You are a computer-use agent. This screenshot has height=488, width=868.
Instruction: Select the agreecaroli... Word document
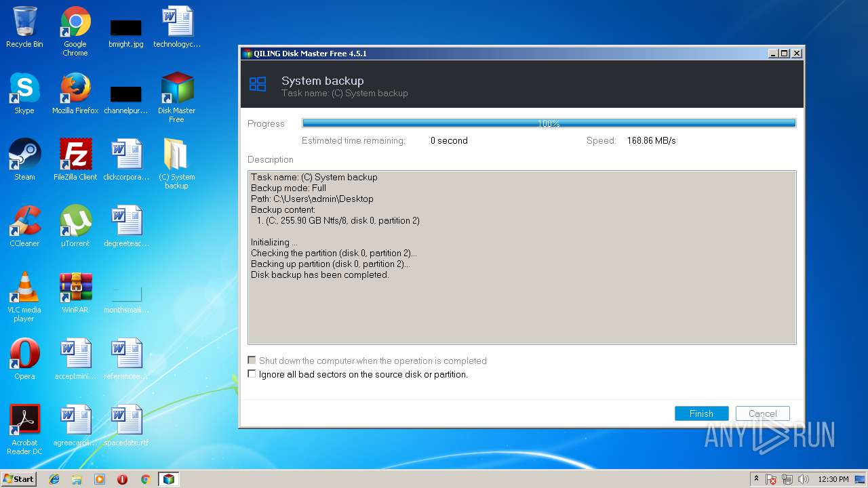[x=75, y=426]
